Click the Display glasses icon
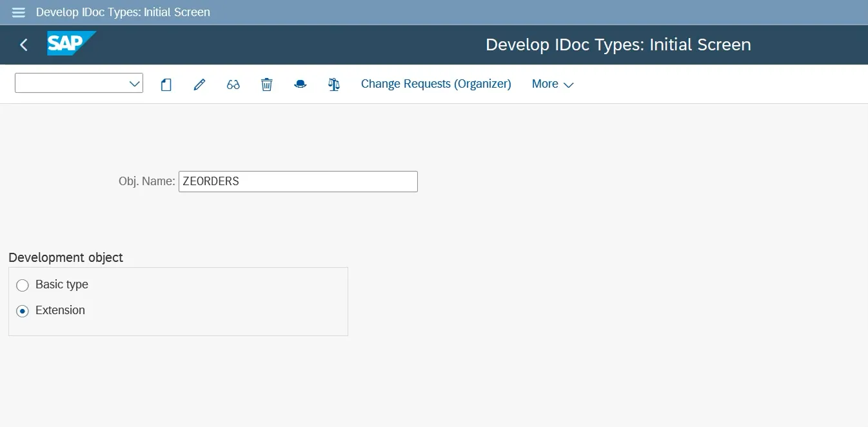This screenshot has width=868, height=427. (x=233, y=84)
